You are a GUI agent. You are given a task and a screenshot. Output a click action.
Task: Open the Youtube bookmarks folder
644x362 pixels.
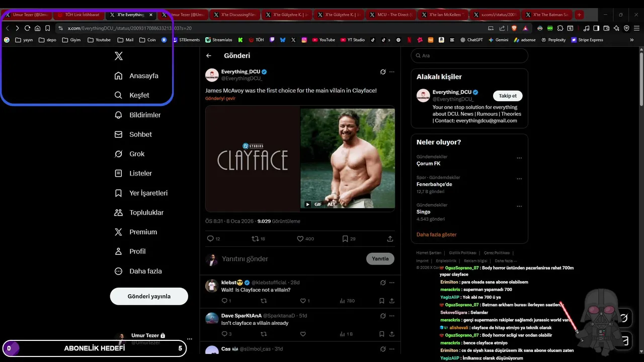tap(99, 40)
